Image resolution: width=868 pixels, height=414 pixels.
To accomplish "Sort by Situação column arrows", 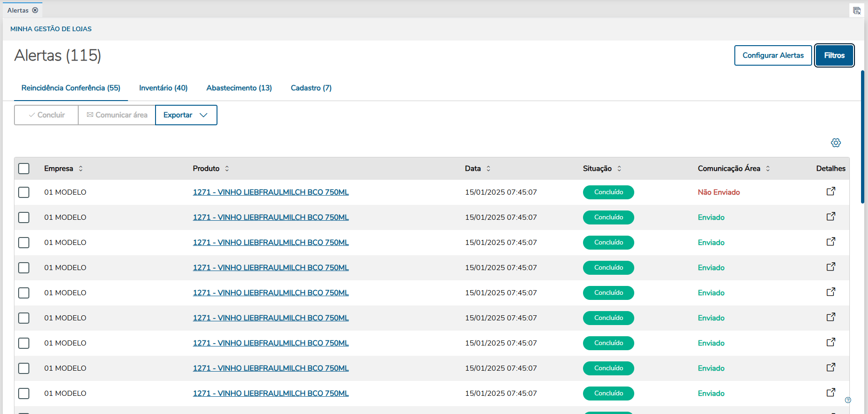I will pos(619,169).
